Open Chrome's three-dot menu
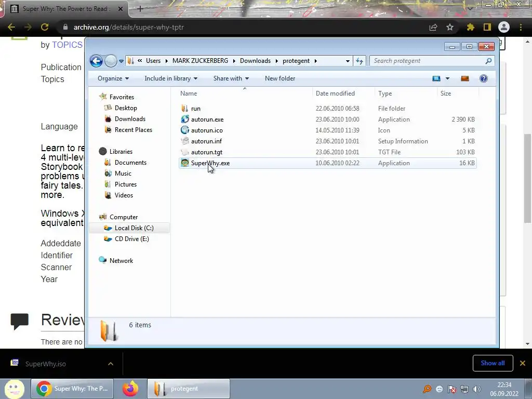The height and width of the screenshot is (399, 532). (x=521, y=27)
